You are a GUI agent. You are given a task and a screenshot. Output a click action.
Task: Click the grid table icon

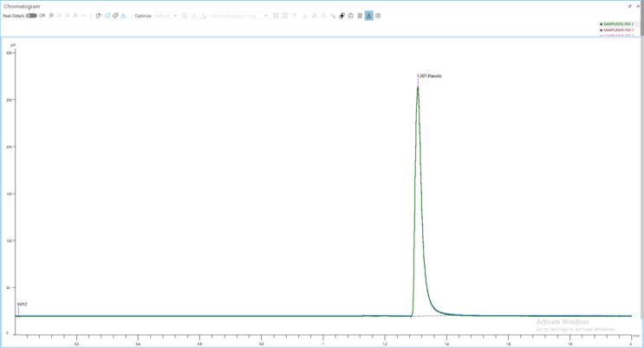[360, 16]
